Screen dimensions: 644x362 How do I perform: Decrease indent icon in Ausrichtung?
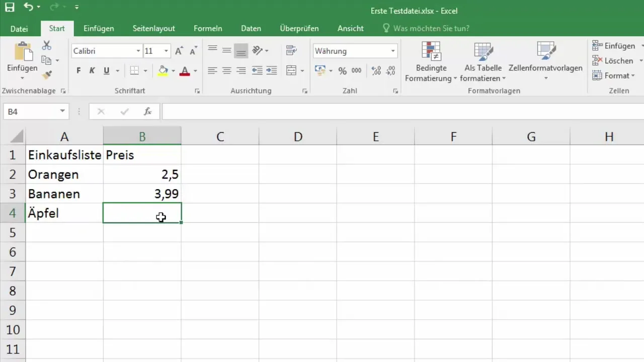257,71
